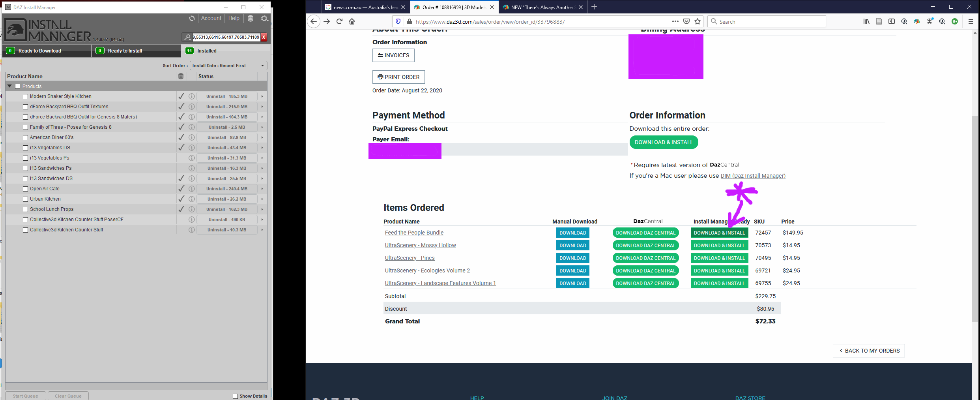
Task: Click the INVOICES button
Action: [393, 55]
